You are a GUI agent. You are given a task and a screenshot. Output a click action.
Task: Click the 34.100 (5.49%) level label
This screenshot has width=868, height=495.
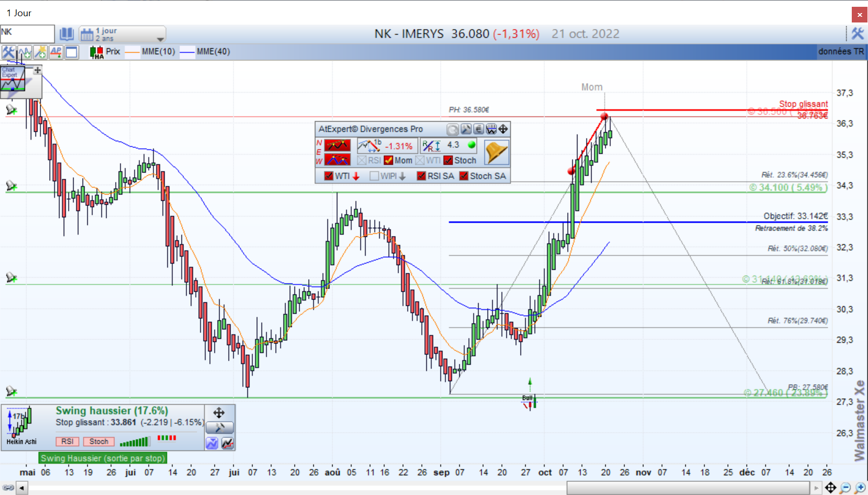788,187
